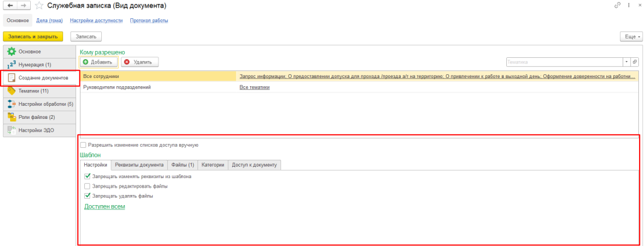Click the document icon for Создание документов
The width and height of the screenshot is (644, 246).
coord(11,77)
